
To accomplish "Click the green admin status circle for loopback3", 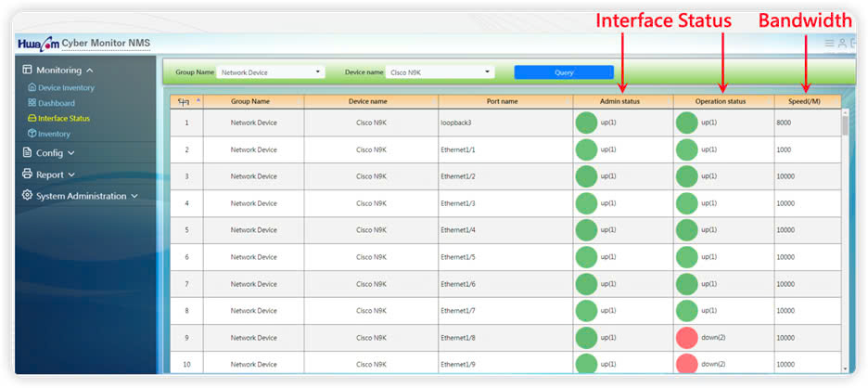I will pos(586,123).
